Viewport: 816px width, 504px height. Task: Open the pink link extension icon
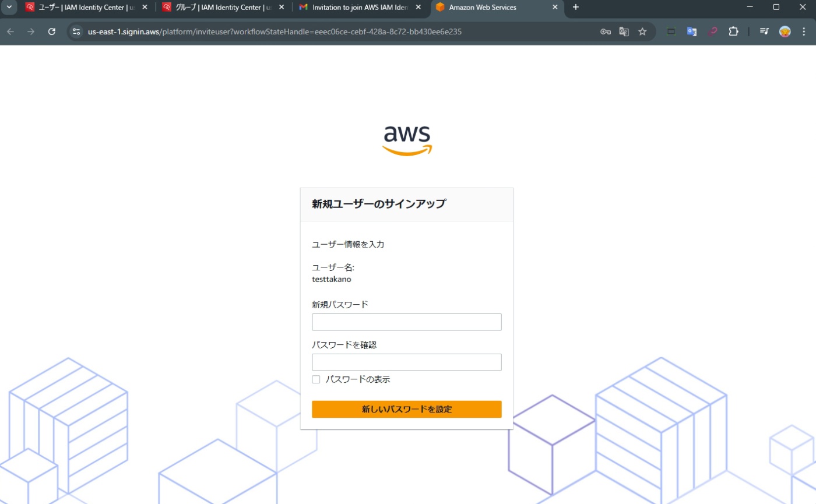(712, 31)
